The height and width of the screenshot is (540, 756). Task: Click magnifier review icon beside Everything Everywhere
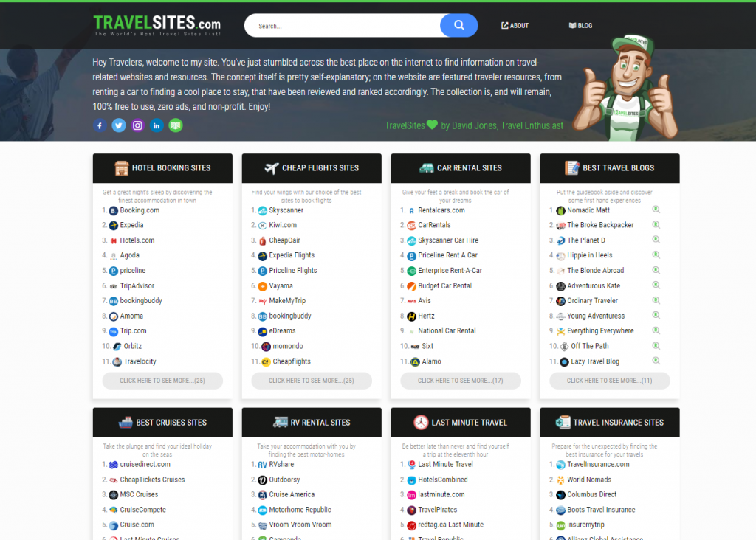656,330
